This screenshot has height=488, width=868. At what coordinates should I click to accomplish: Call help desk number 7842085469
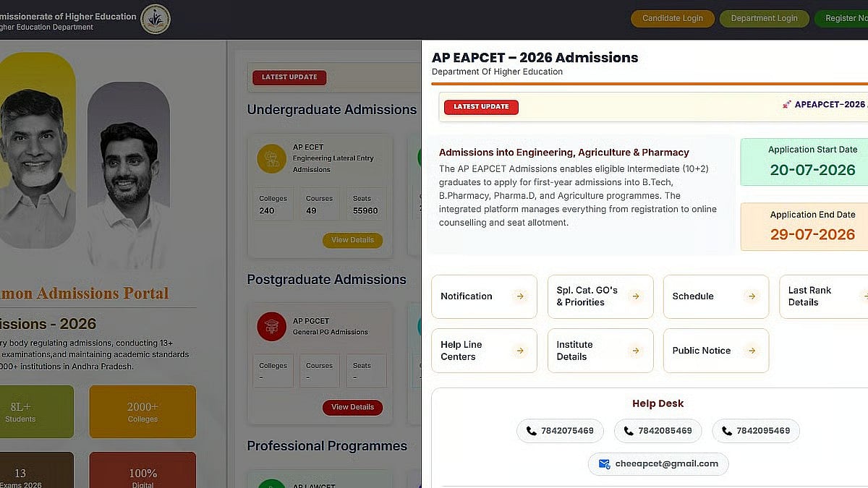point(658,431)
